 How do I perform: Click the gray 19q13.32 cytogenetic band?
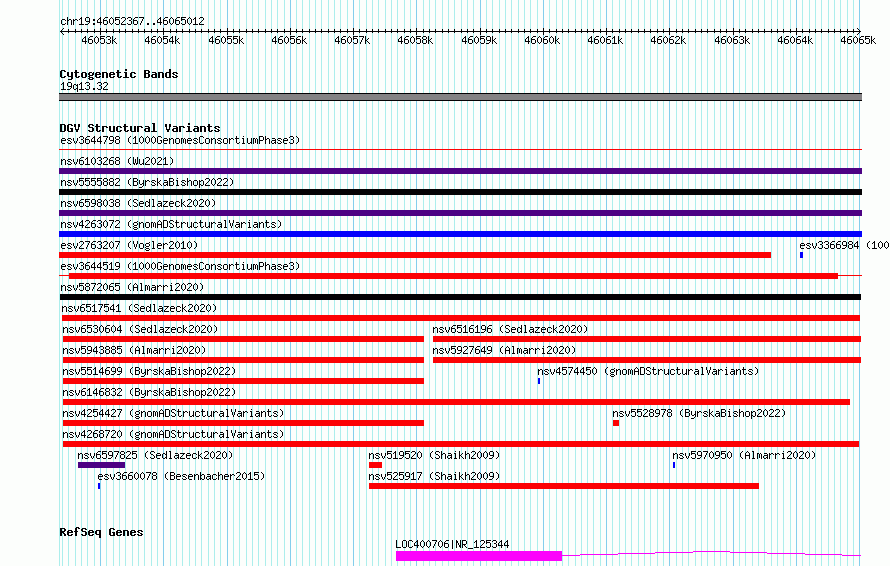[x=460, y=97]
